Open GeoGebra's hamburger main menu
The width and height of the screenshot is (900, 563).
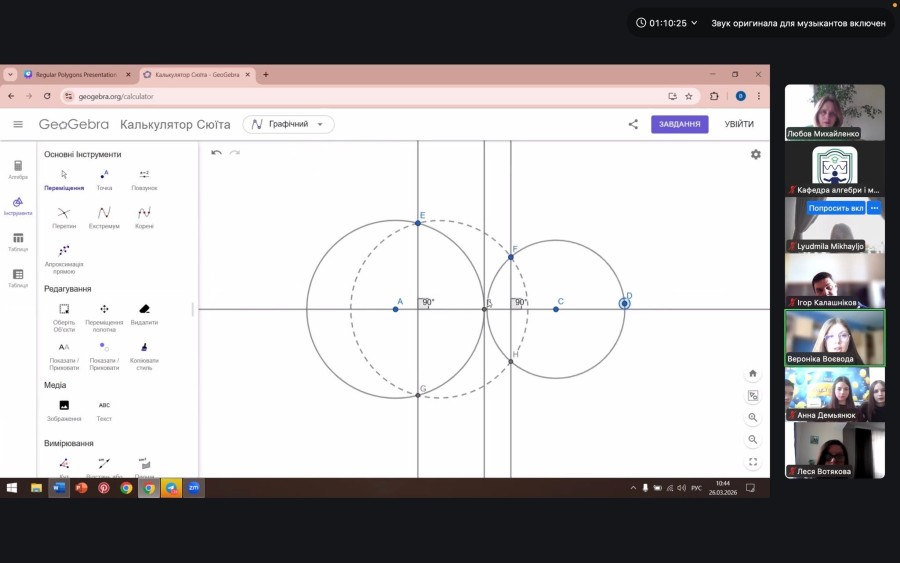[18, 124]
